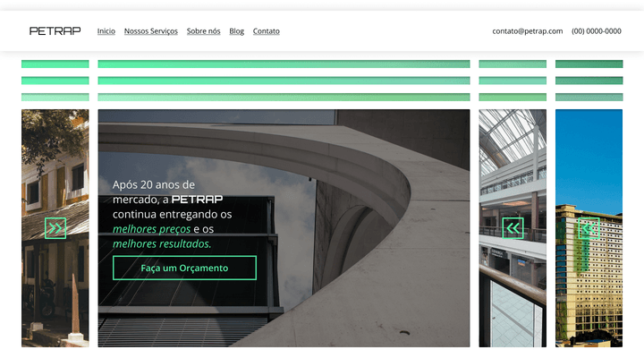Click the contato@petrap.com email address
This screenshot has width=644, height=358.
click(527, 31)
